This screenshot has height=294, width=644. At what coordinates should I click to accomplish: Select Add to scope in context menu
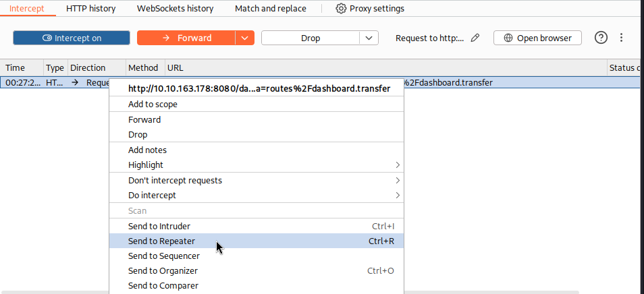[x=257, y=104]
